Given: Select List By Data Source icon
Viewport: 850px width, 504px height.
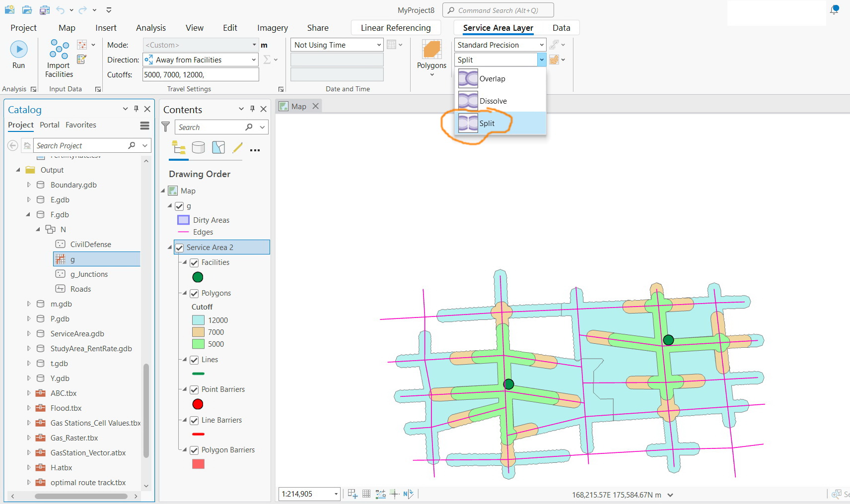Looking at the screenshot, I should click(199, 147).
